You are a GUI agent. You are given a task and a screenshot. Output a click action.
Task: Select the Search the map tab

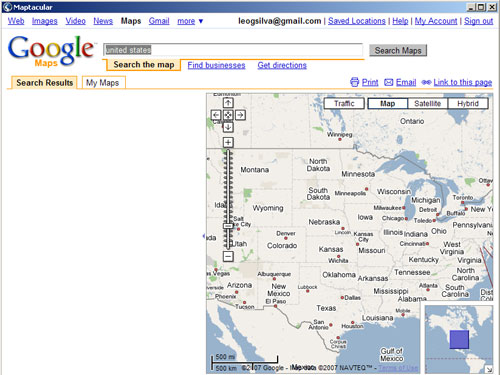point(144,65)
